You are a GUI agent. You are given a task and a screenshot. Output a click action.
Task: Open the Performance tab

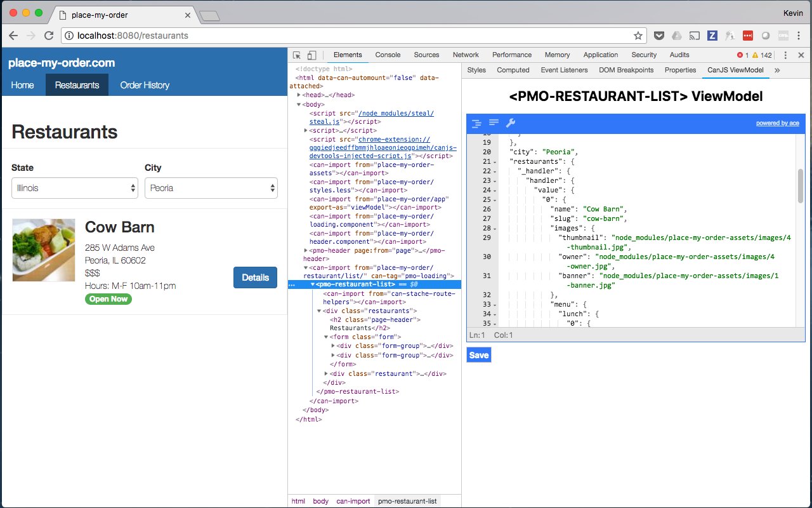coord(512,55)
